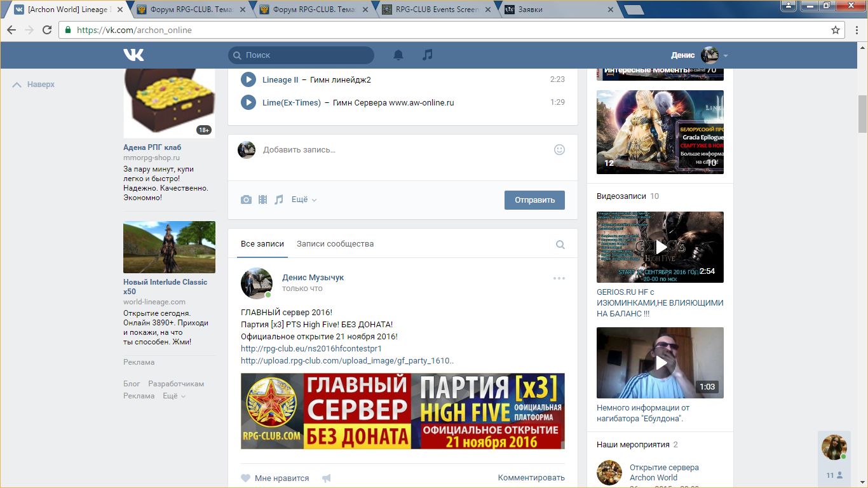Open Денис profile dropdown menu

699,55
